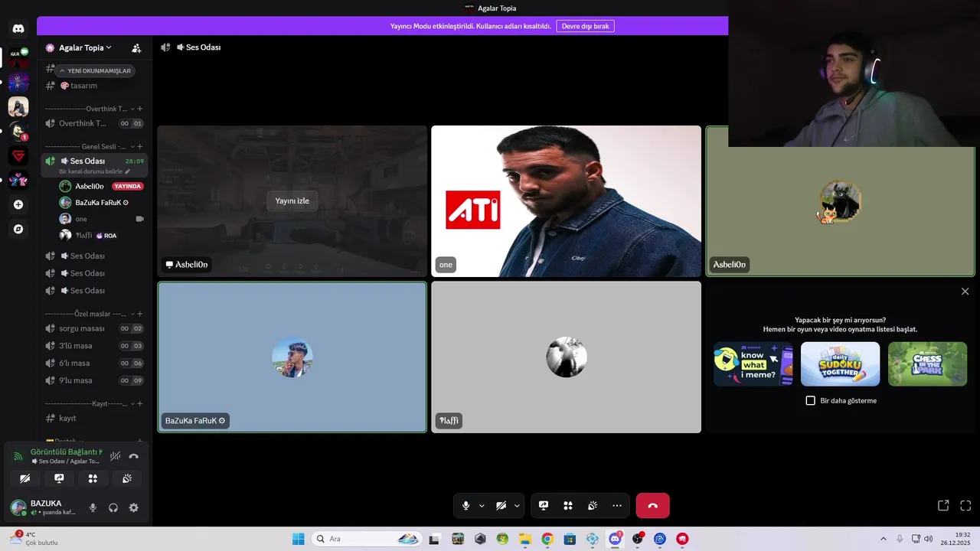Deafen using the headphones icon

point(113,507)
